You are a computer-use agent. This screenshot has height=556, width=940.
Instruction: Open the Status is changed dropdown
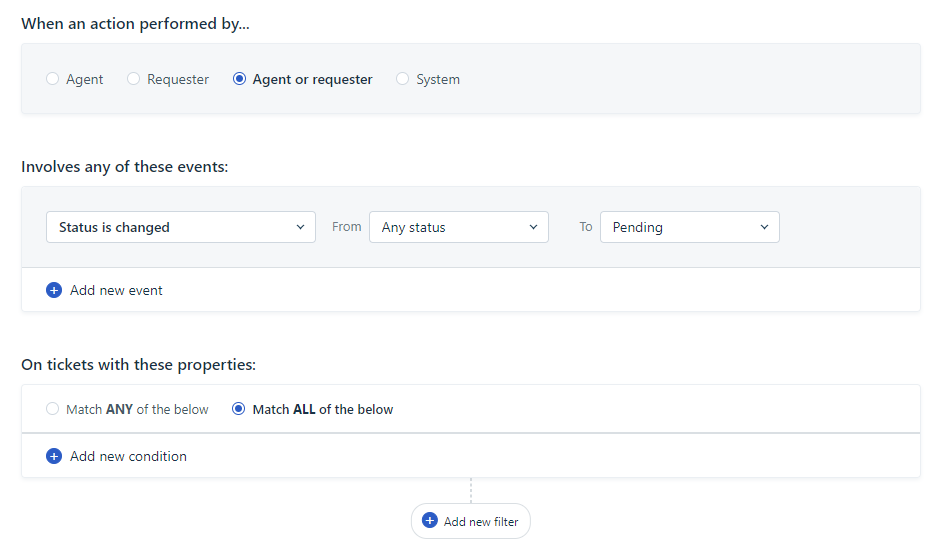(x=181, y=227)
